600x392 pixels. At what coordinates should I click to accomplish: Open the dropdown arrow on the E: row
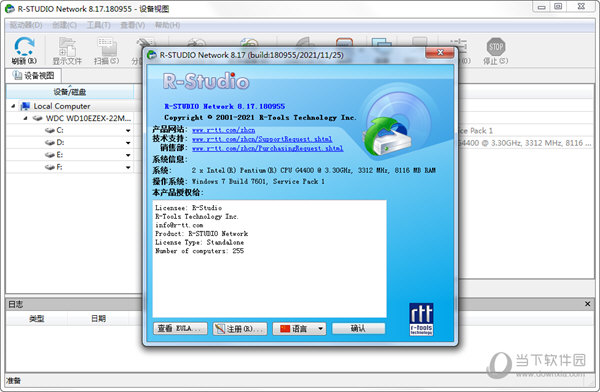128,155
